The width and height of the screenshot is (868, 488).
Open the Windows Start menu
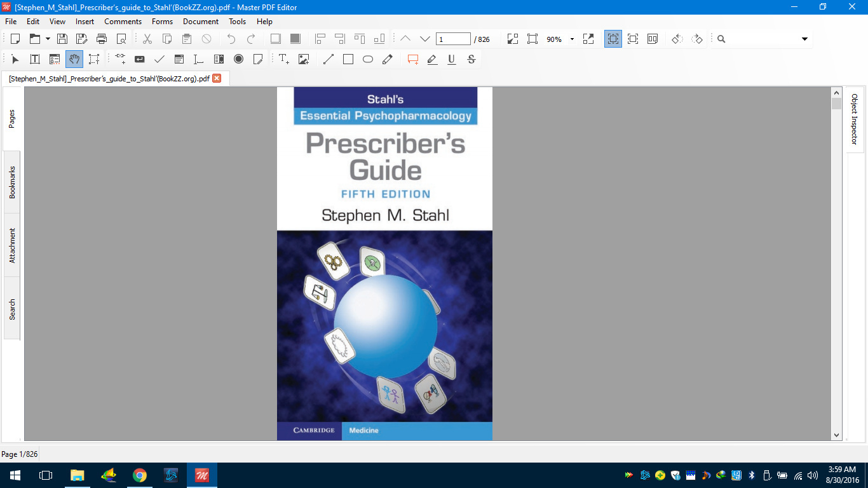pyautogui.click(x=15, y=475)
